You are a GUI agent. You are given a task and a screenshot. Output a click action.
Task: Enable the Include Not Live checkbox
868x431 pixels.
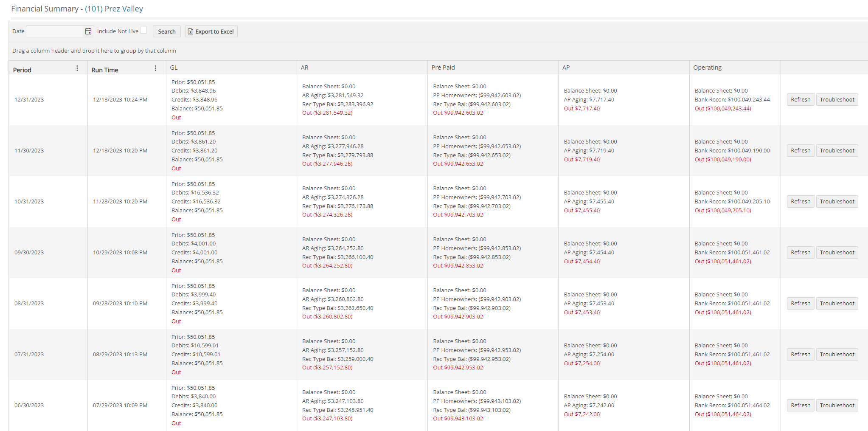coord(144,30)
